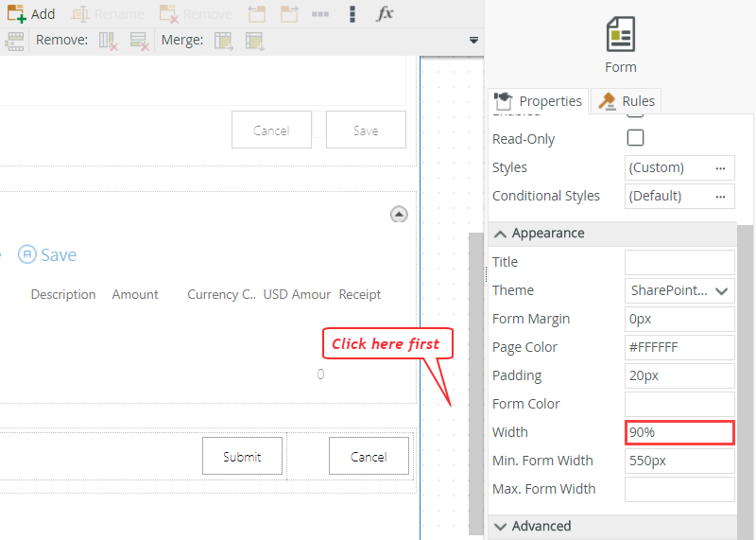This screenshot has height=540, width=756.
Task: Open the toolbar overflow arrow
Action: coord(474,40)
